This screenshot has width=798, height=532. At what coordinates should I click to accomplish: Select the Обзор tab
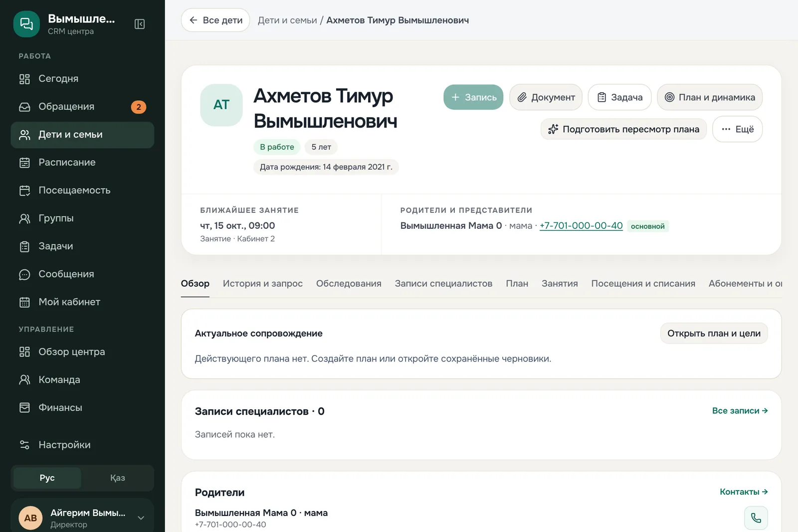[x=195, y=284]
